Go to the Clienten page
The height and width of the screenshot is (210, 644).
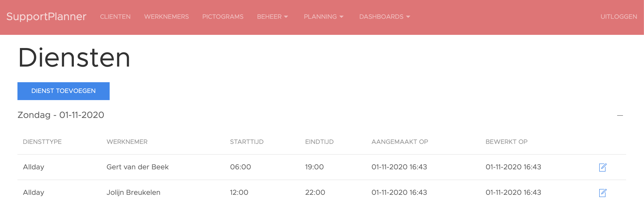point(115,17)
